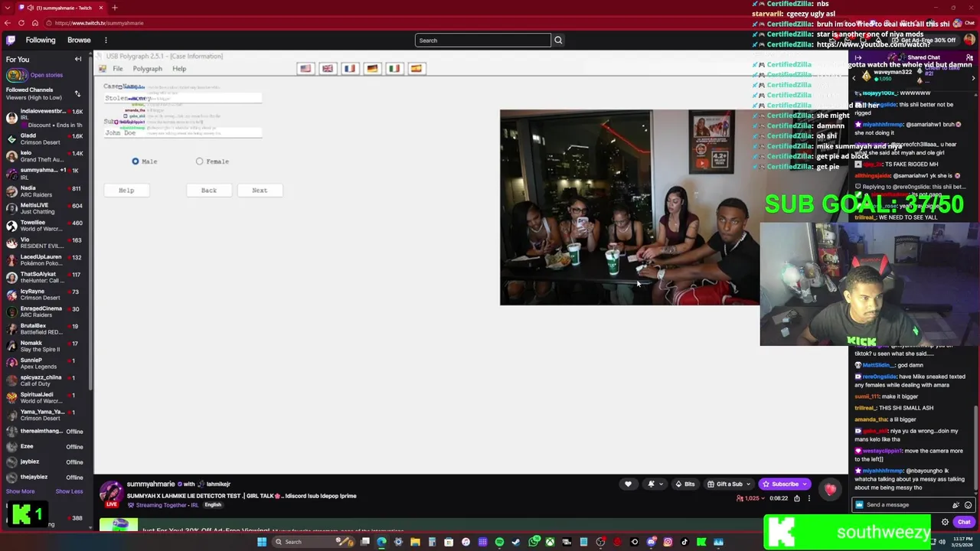Open the Twitch three-dot more menu

click(106, 40)
